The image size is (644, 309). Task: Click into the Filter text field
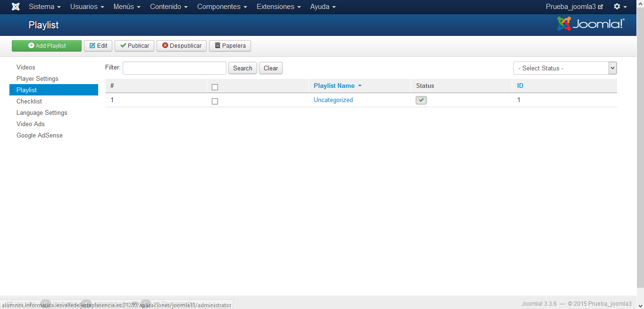[175, 68]
